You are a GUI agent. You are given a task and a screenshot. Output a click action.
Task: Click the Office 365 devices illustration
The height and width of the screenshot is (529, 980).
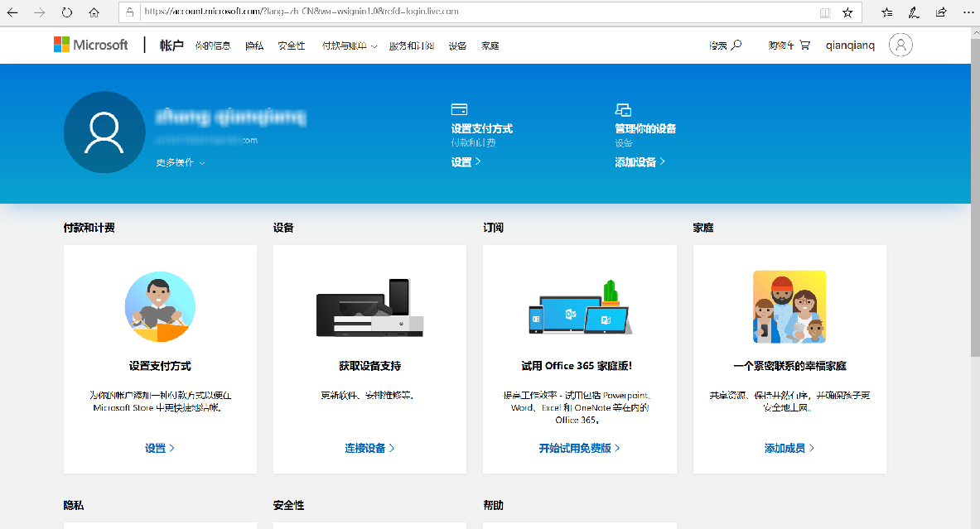click(580, 307)
